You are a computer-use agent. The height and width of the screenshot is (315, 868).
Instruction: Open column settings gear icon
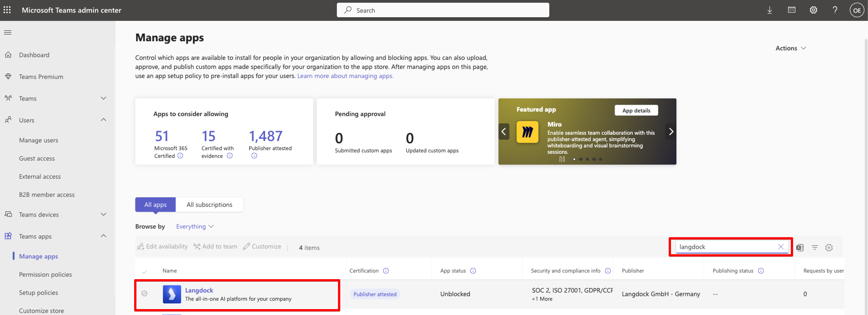pyautogui.click(x=829, y=248)
